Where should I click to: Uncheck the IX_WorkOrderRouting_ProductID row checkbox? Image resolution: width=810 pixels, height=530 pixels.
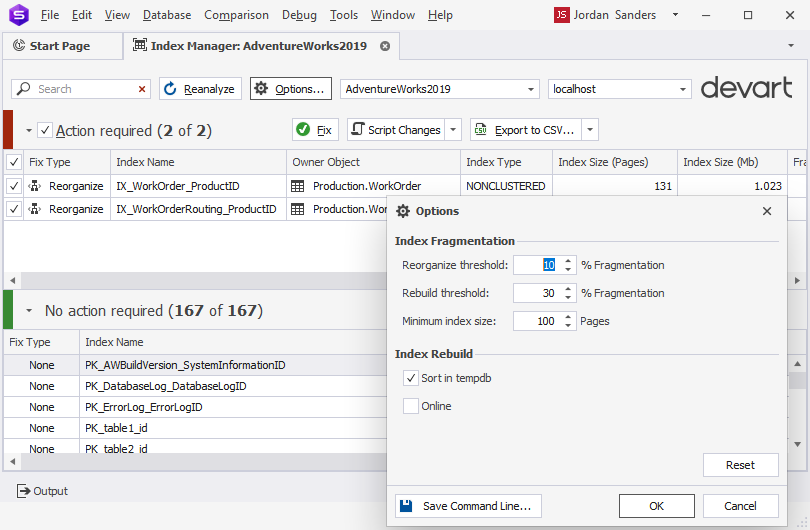tap(14, 209)
